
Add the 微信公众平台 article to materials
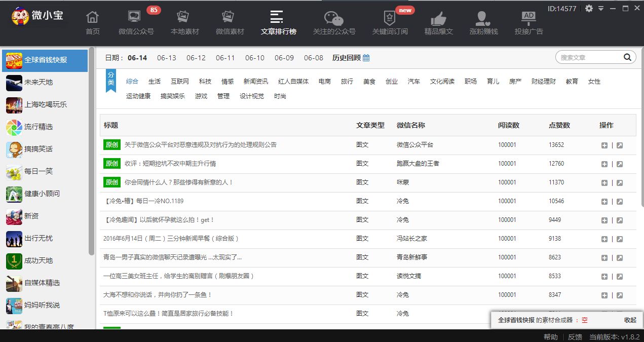click(x=604, y=145)
